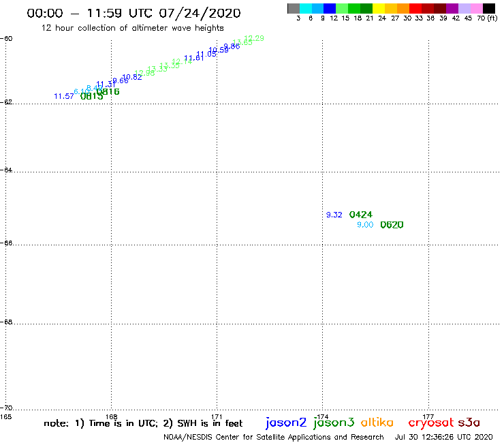Click the wave height value 12.98
The image size is (504, 443).
coord(144,73)
